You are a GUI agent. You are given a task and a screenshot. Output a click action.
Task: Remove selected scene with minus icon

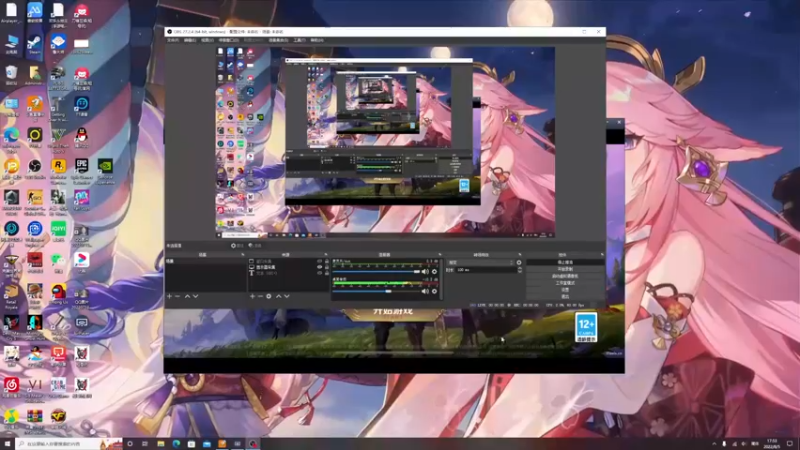[178, 296]
